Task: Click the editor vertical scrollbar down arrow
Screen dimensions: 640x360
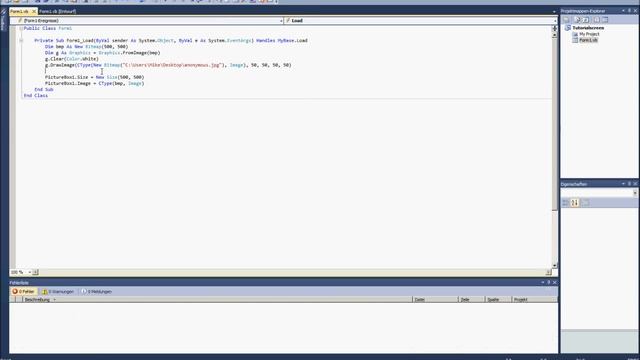Action: [x=554, y=265]
